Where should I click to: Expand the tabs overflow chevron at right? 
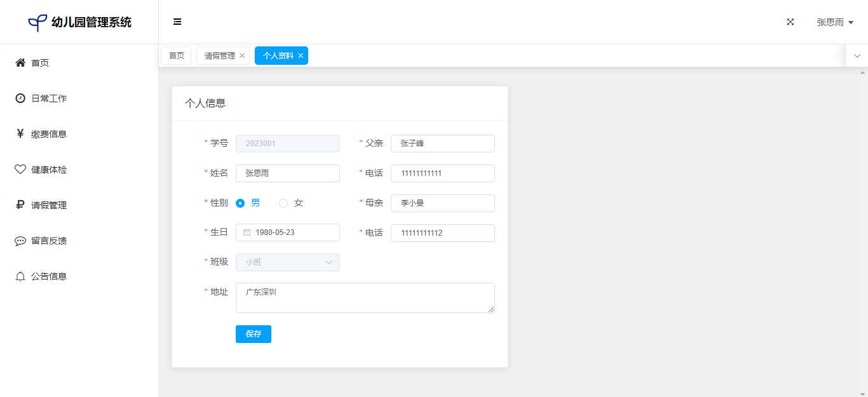coord(857,56)
